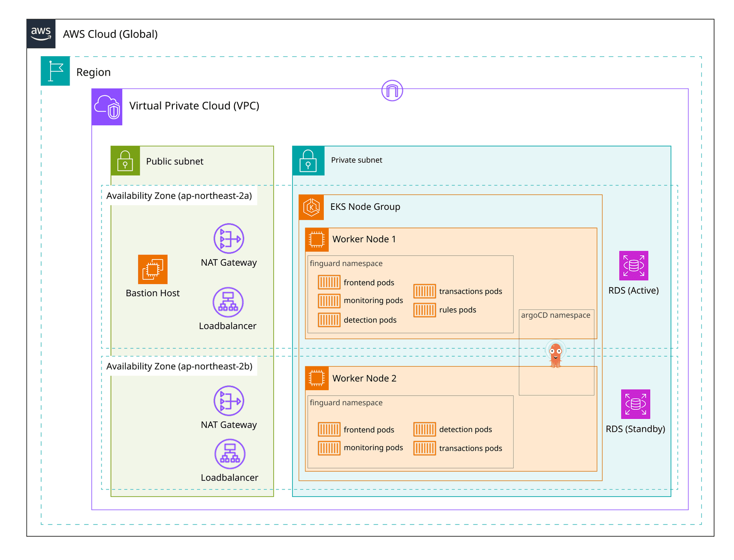The width and height of the screenshot is (734, 560).
Task: Click the EKS Node Group Kubernetes icon
Action: pos(311,207)
